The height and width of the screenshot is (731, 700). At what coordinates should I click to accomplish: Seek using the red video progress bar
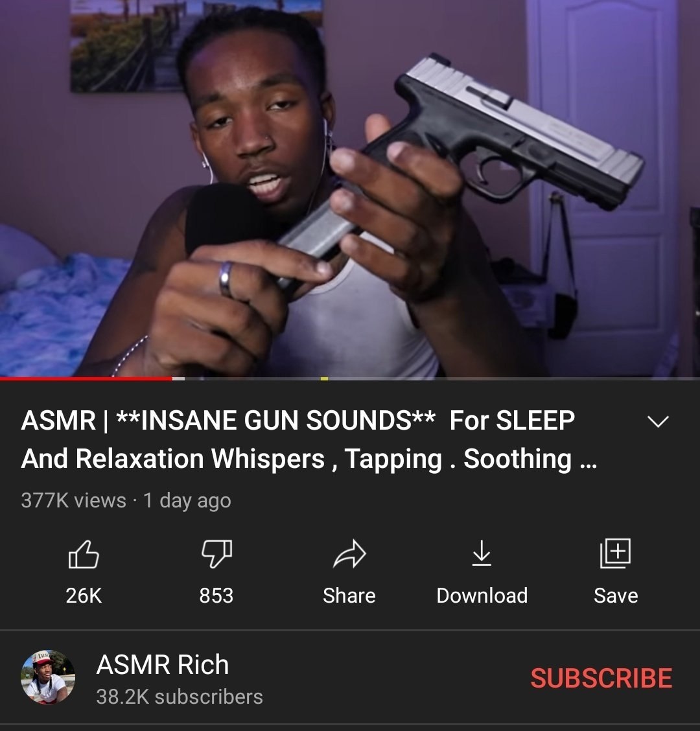[x=86, y=378]
